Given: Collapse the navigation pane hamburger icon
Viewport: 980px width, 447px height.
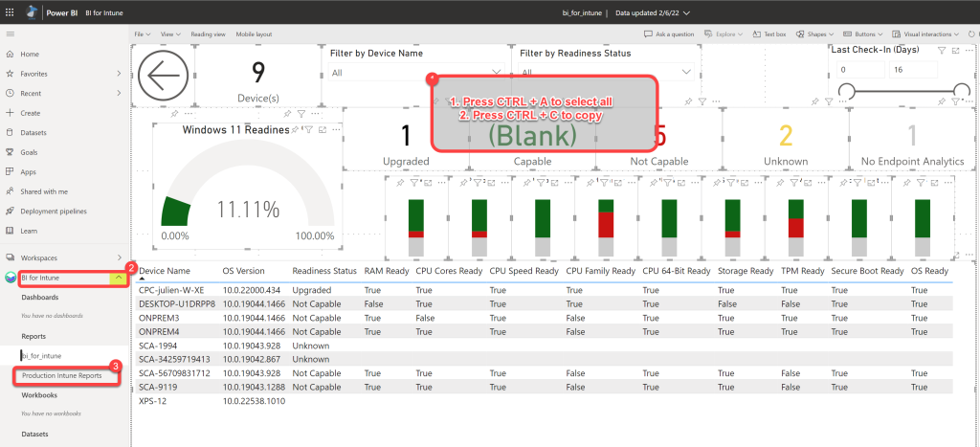Looking at the screenshot, I should tap(11, 34).
